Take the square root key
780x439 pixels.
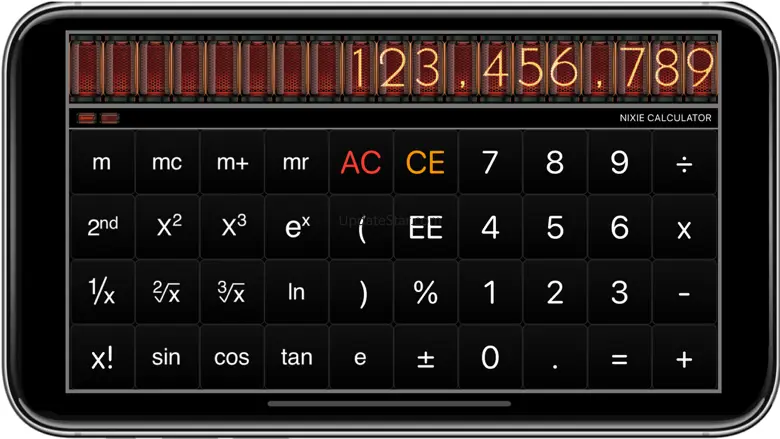point(167,292)
